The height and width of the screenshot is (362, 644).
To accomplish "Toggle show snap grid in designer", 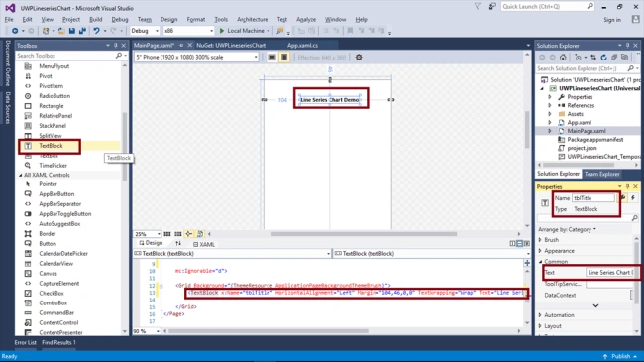I will point(167,234).
